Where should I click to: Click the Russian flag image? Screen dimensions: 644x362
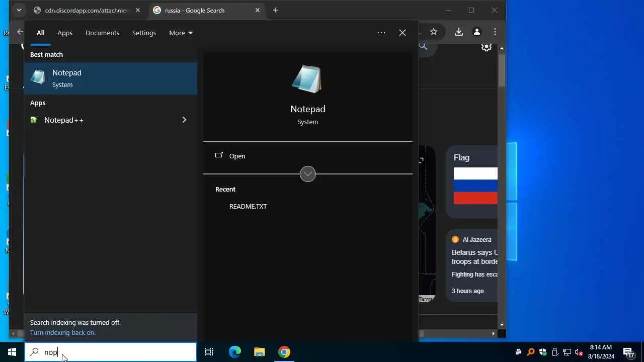pos(475,186)
